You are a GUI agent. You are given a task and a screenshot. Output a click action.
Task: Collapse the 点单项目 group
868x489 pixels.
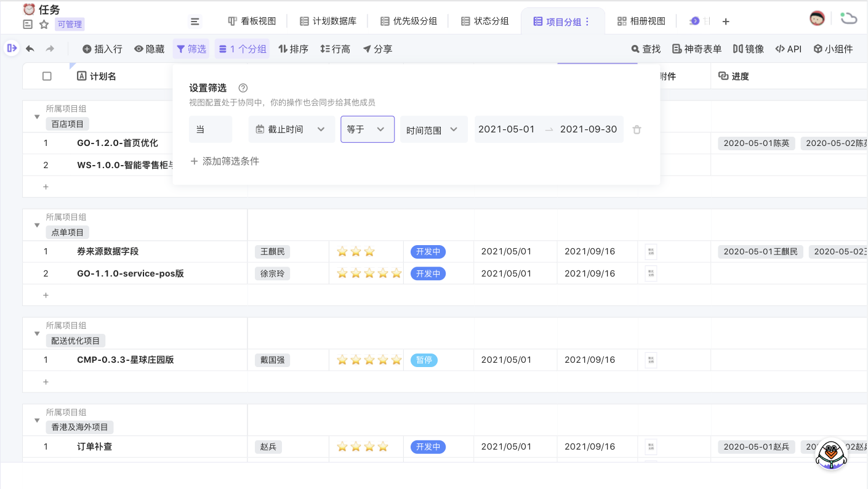click(x=37, y=225)
